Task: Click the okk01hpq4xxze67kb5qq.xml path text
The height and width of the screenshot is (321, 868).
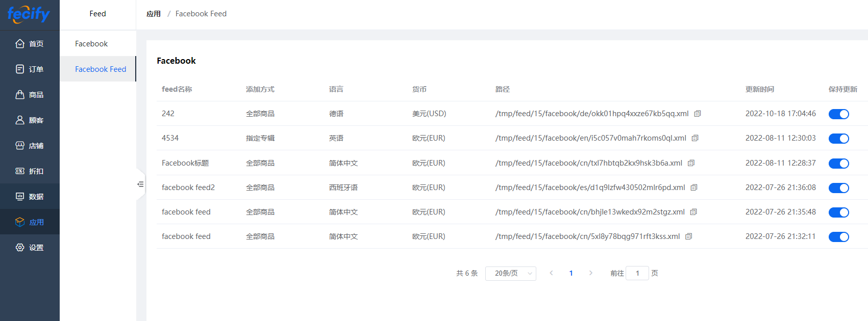Action: click(x=592, y=114)
